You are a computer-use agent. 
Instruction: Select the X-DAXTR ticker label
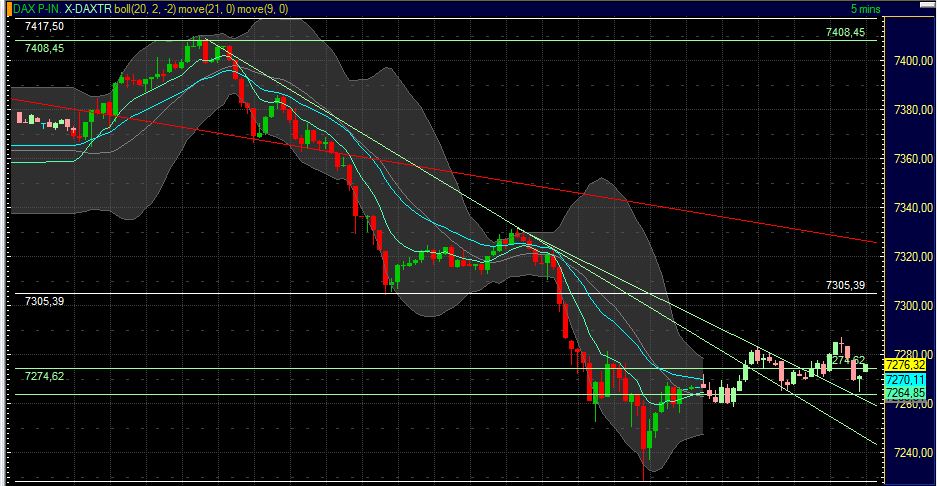(88, 9)
